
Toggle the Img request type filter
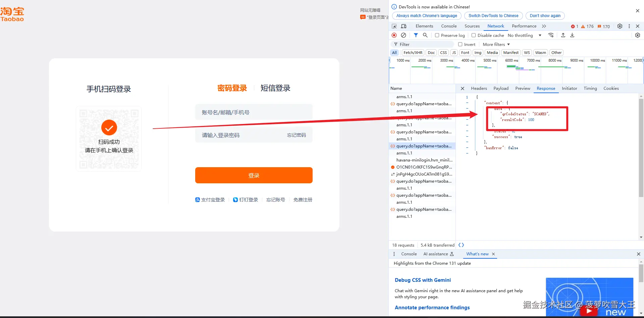pyautogui.click(x=478, y=53)
